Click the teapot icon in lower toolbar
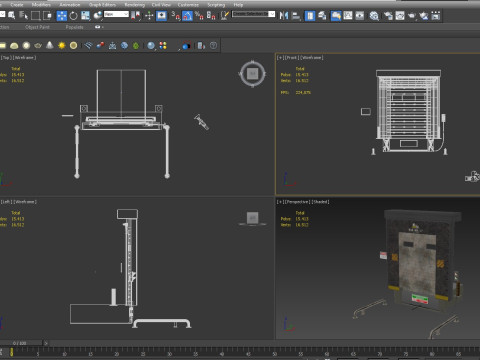The image size is (480, 360). [38, 45]
